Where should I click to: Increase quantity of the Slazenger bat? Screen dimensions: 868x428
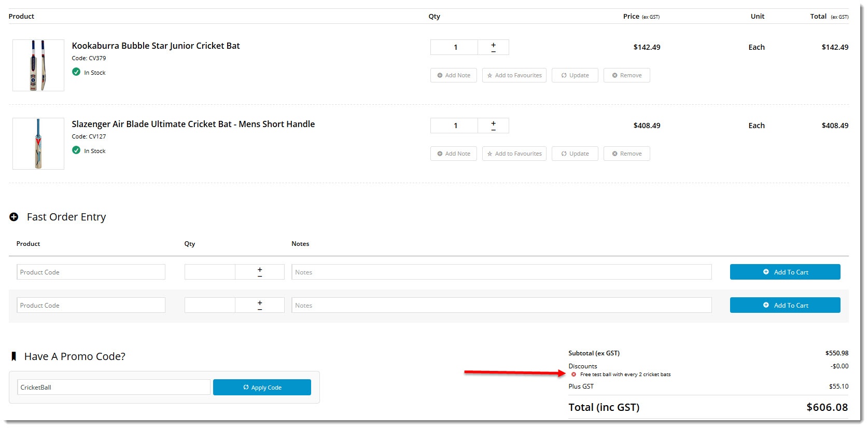(493, 123)
